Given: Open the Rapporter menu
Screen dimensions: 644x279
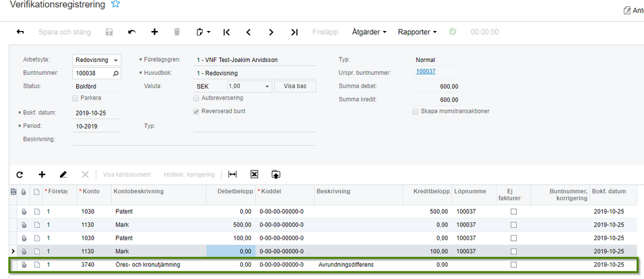Looking at the screenshot, I should tap(418, 32).
